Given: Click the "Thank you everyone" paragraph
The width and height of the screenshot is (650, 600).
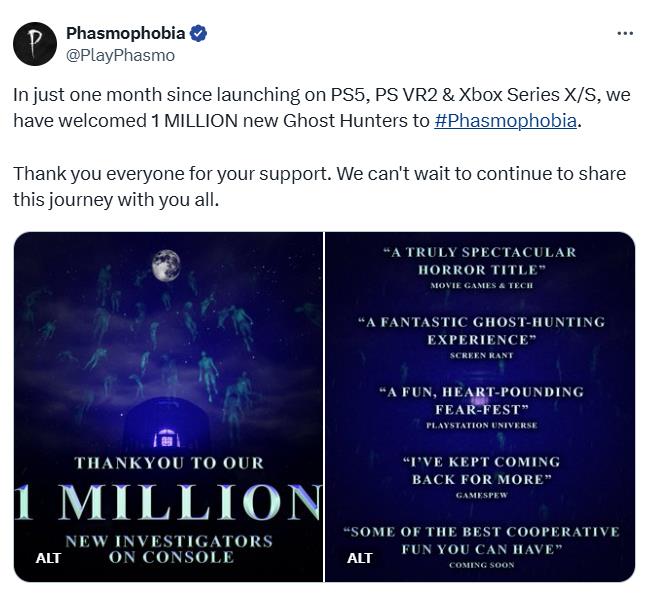Looking at the screenshot, I should [320, 186].
